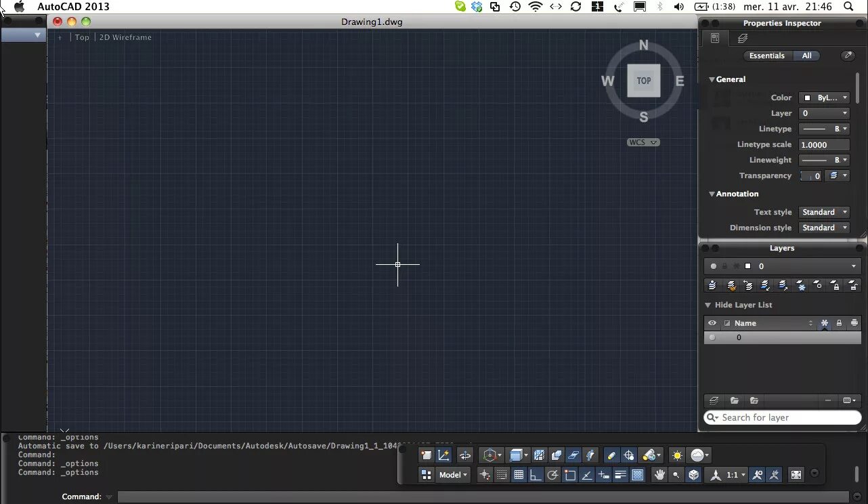This screenshot has height=504, width=868.
Task: Toggle Ortho mode in status bar
Action: pyautogui.click(x=536, y=475)
